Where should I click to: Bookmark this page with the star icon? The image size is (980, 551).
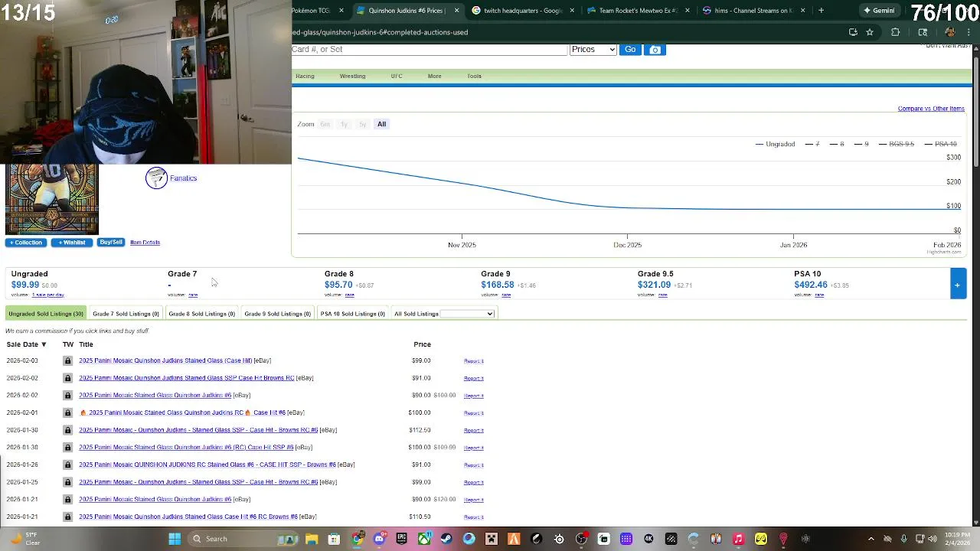870,32
